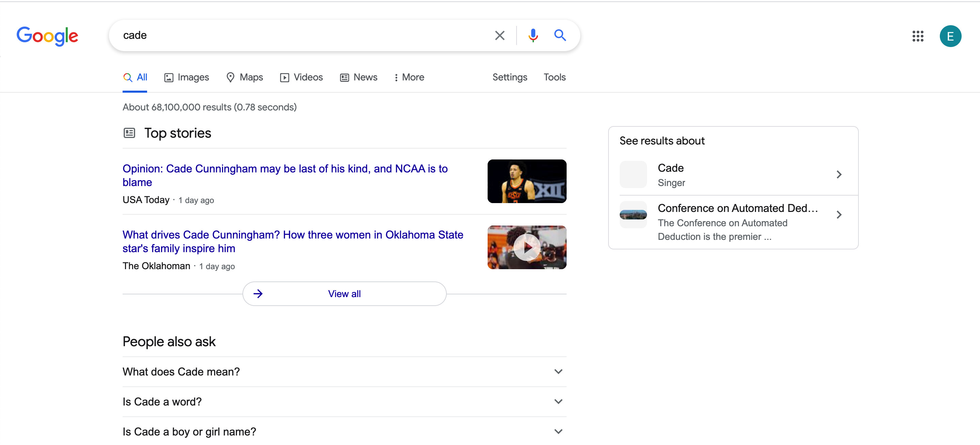Click the Google logo
This screenshot has height=445, width=980.
[47, 36]
